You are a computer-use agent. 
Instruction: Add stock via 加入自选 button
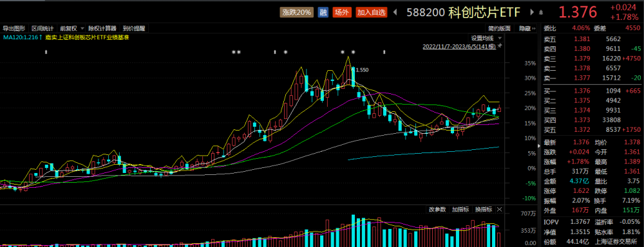click(372, 12)
